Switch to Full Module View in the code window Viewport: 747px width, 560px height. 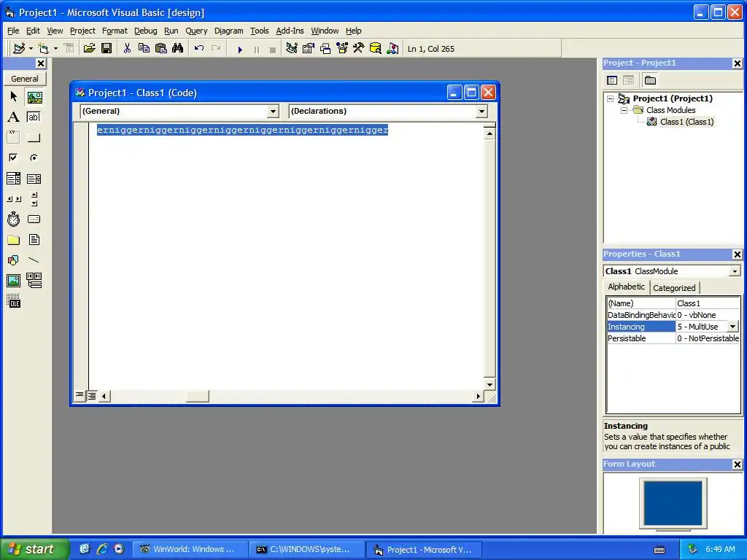91,395
